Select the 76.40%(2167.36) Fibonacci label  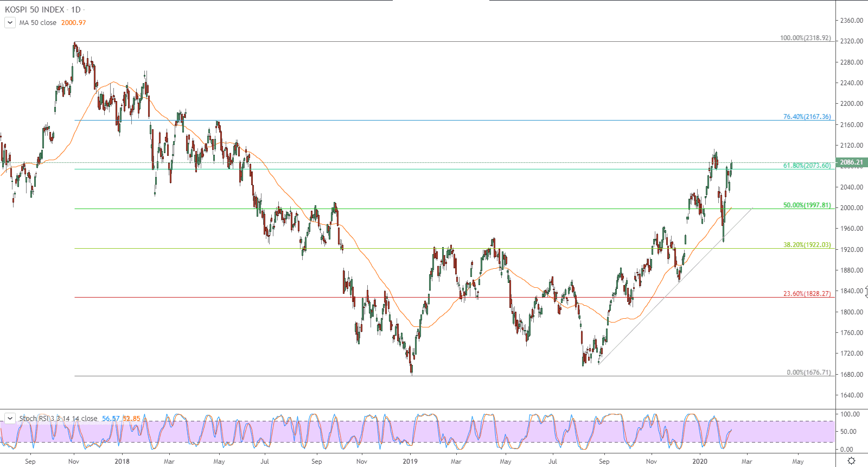[807, 117]
